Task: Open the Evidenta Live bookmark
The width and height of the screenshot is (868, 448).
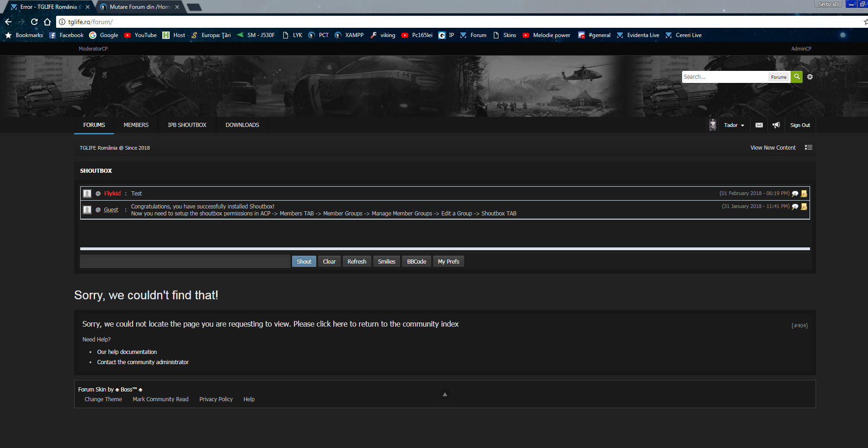Action: tap(638, 35)
